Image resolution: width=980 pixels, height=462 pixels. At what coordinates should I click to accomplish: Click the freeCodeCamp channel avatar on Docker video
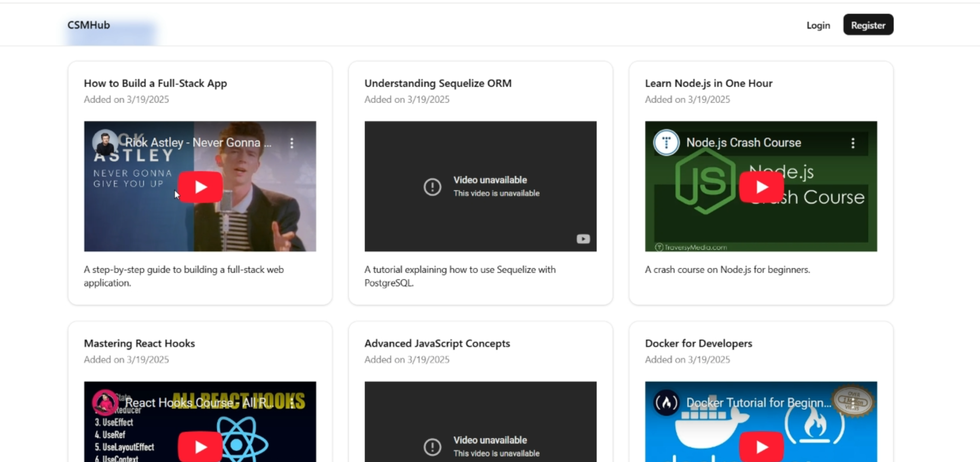pos(666,403)
